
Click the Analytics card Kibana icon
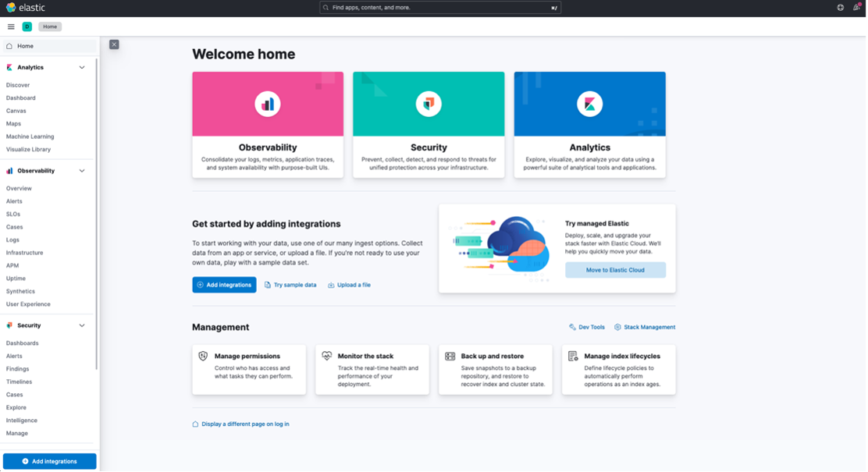[589, 103]
